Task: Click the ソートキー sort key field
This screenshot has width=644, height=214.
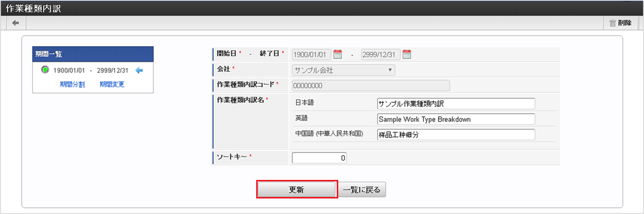Action: tap(319, 158)
